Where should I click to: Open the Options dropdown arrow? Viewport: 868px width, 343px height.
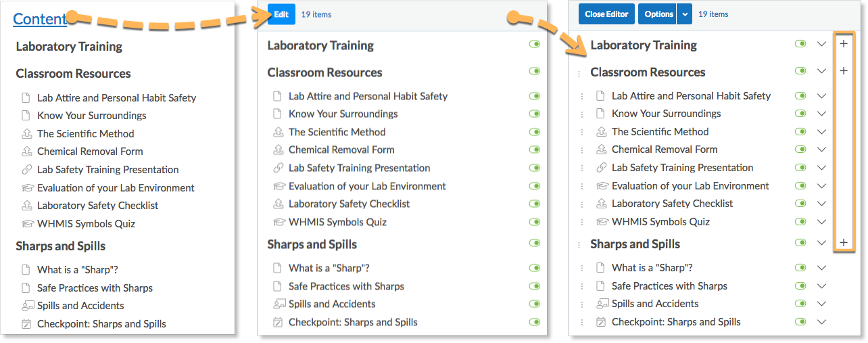click(x=685, y=14)
